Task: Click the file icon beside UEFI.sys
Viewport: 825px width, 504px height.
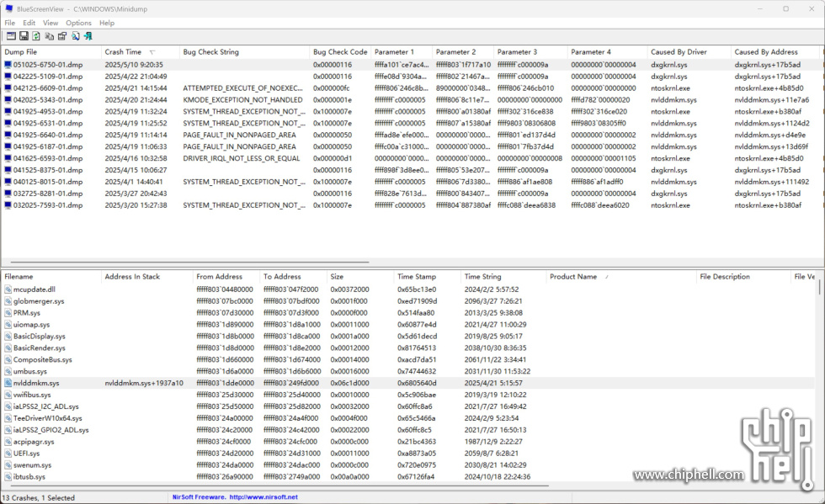Action: [8, 454]
